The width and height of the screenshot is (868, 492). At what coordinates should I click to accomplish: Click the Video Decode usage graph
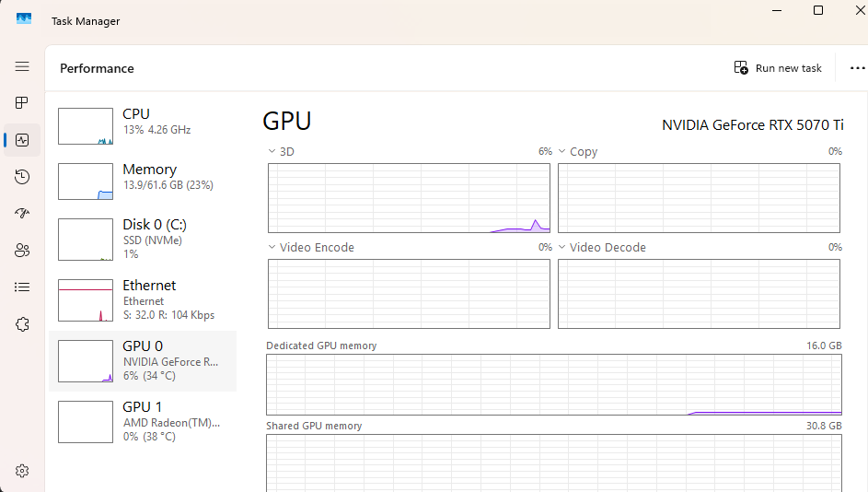700,294
